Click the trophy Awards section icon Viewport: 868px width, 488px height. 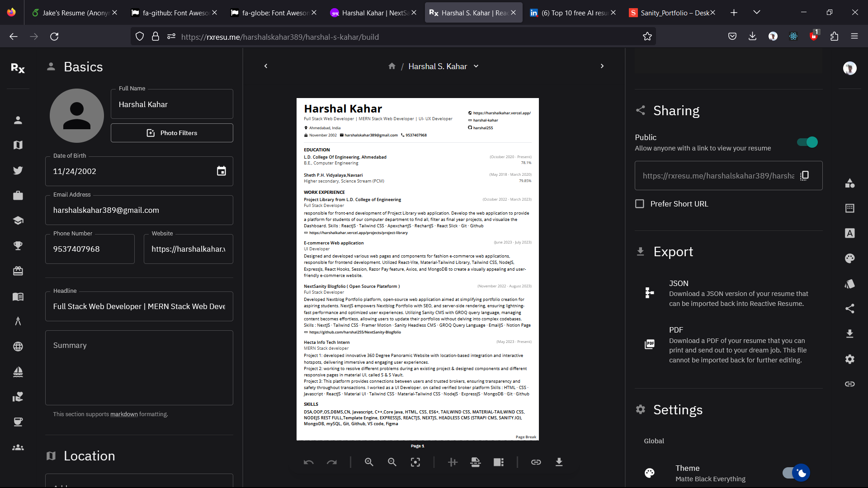point(18,246)
